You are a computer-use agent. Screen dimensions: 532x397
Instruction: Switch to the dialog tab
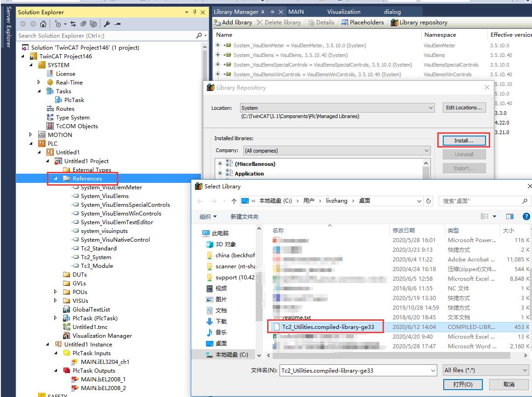392,12
